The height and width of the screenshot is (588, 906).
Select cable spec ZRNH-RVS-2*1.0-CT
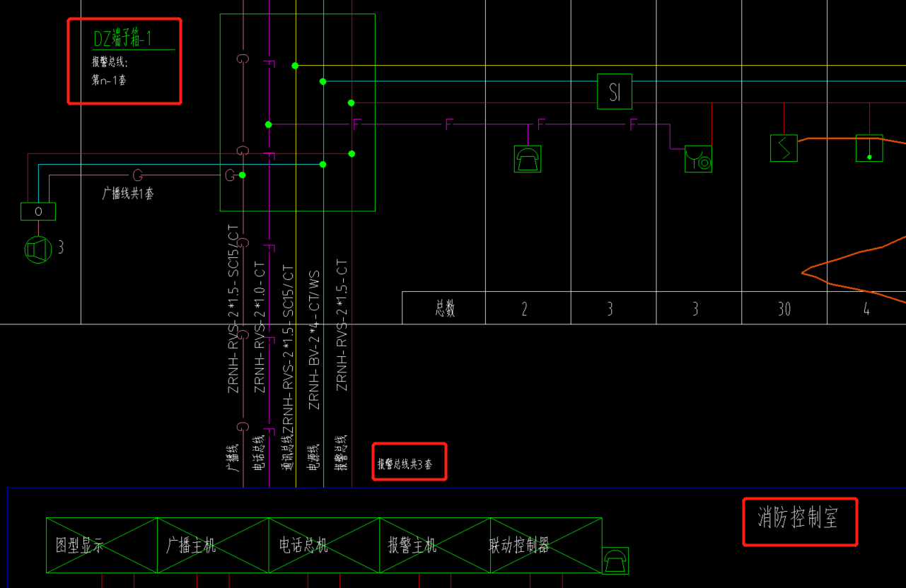point(260,327)
